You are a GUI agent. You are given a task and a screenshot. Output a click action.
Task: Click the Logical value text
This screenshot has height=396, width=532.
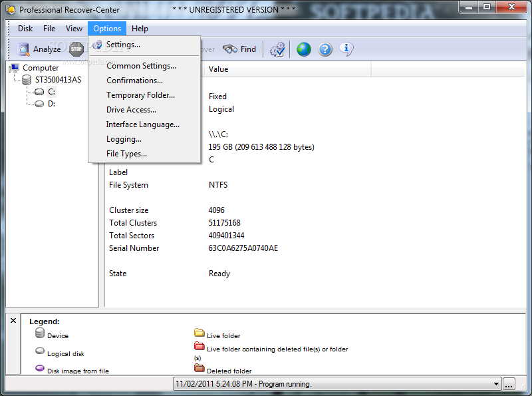click(221, 109)
